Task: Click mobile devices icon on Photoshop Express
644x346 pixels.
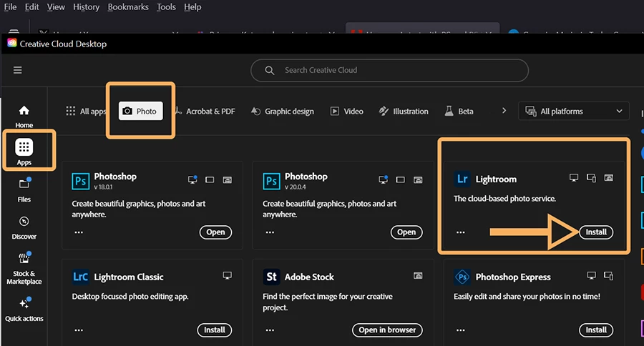Action: tap(609, 275)
